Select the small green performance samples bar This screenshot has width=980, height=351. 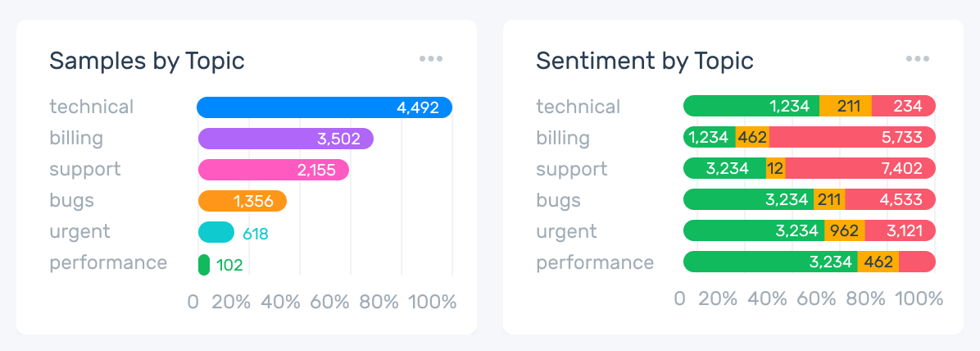point(204,264)
